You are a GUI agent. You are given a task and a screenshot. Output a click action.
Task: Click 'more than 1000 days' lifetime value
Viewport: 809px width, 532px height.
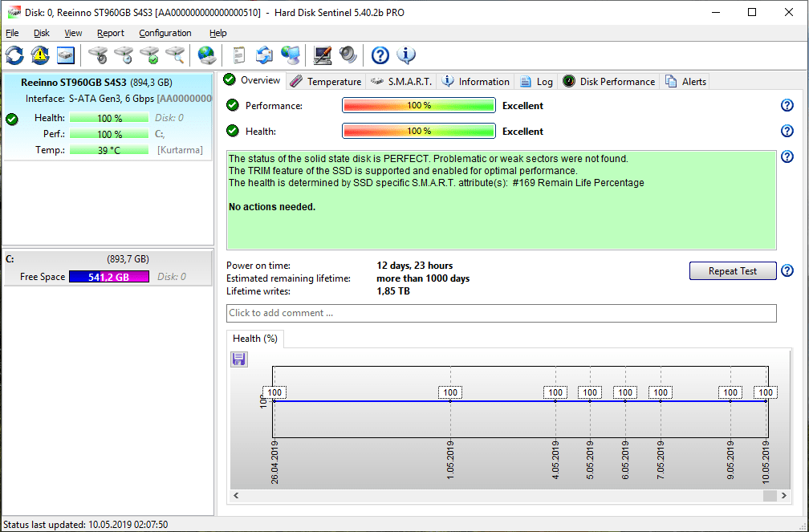pos(423,278)
